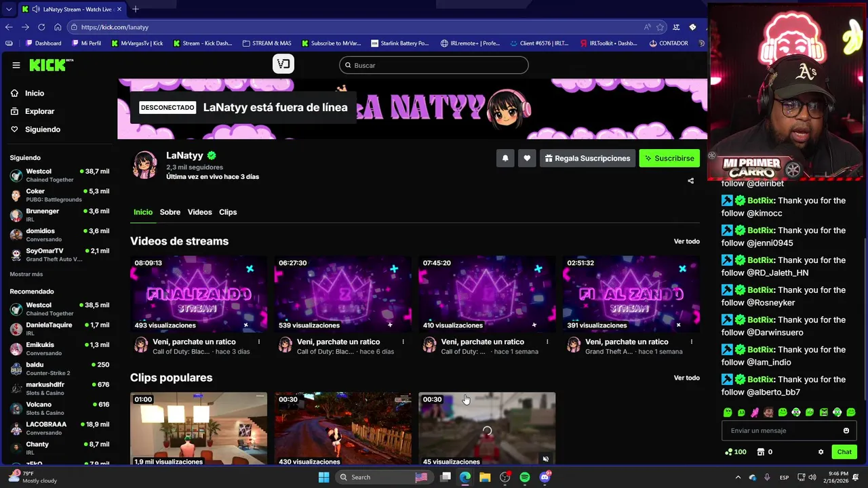Add page to favorites star icon
Screen dimensions: 868x488
(x=660, y=27)
